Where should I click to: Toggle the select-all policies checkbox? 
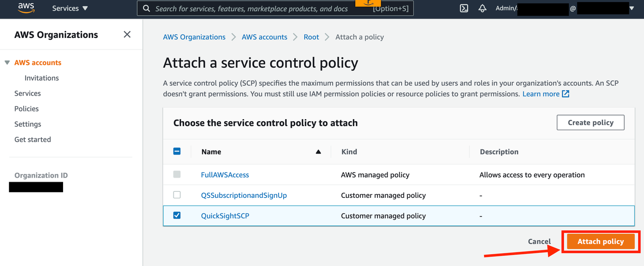click(177, 151)
